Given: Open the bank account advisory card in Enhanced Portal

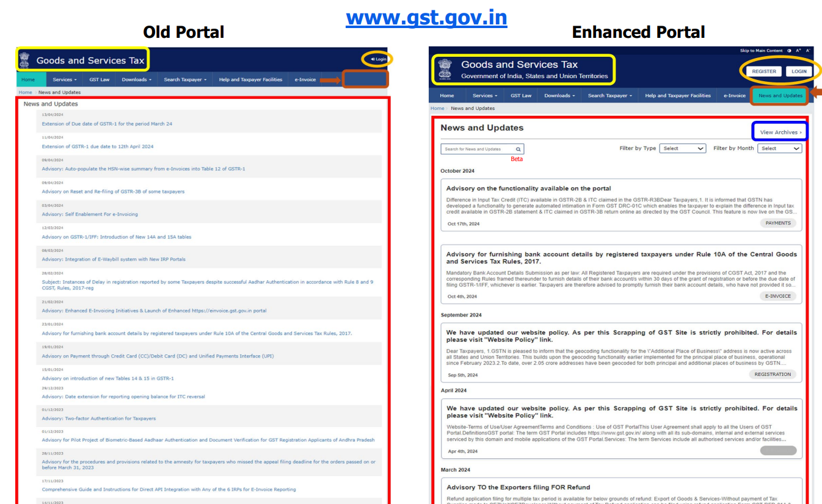Looking at the screenshot, I should pos(621,275).
